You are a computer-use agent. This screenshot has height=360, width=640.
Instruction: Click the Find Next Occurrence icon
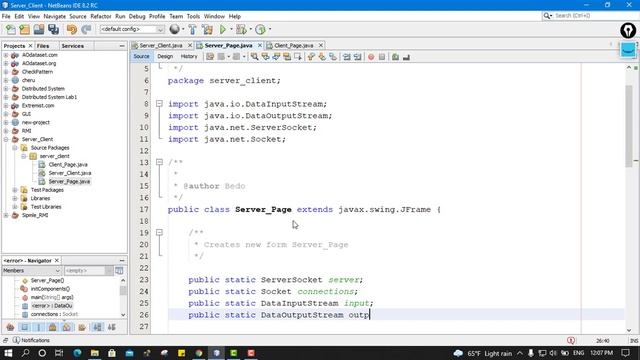pyautogui.click(x=276, y=57)
